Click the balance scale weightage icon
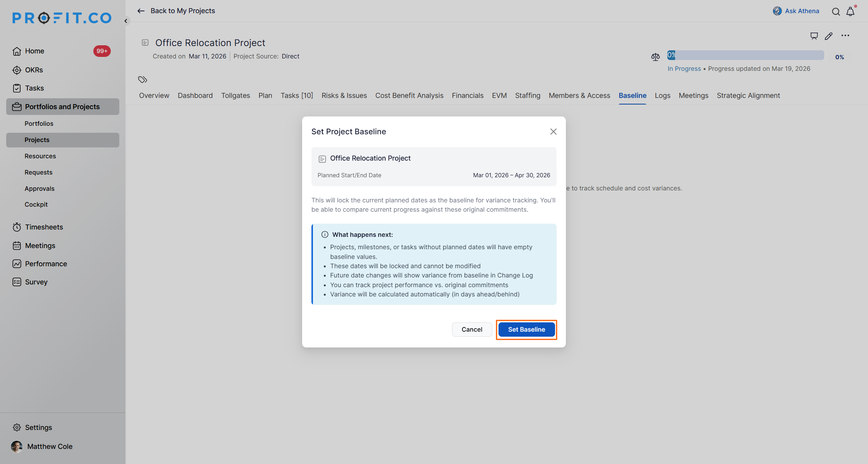 pyautogui.click(x=655, y=57)
